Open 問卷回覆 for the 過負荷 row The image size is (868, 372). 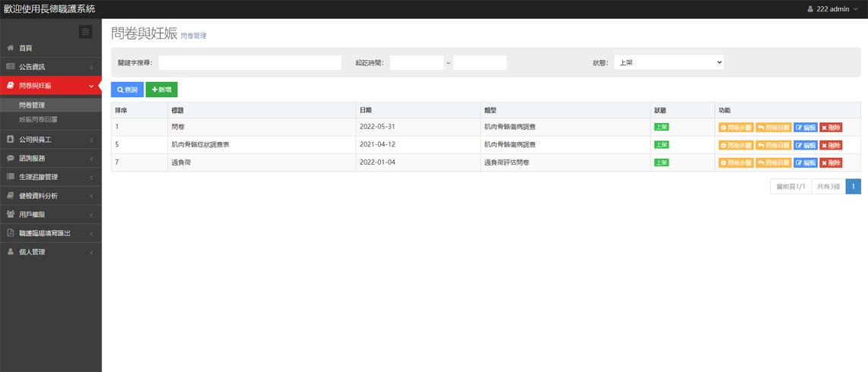[774, 162]
